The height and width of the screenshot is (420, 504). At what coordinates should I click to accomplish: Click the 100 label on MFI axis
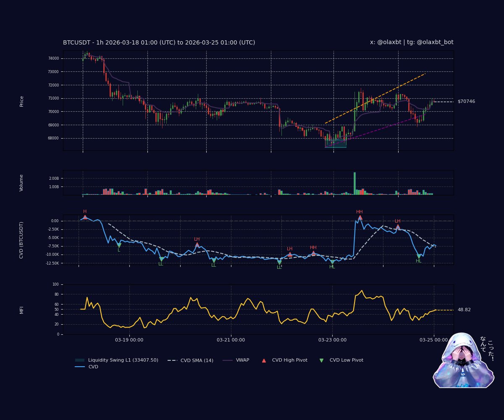[56, 284]
